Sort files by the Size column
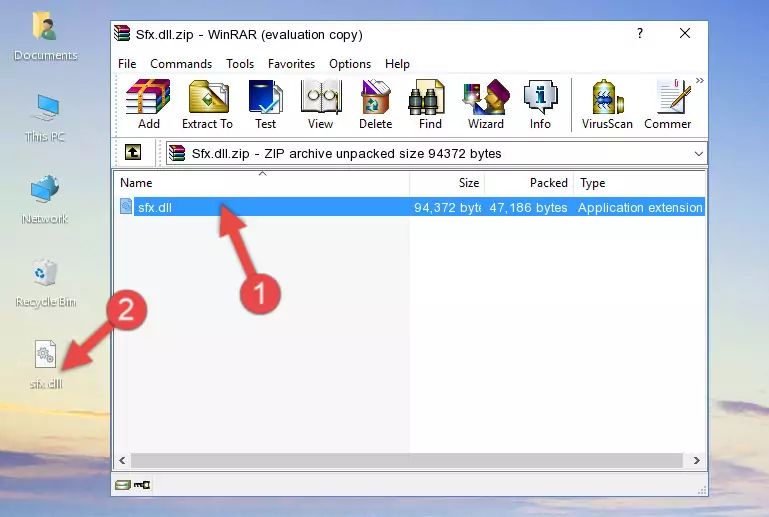 (x=447, y=183)
